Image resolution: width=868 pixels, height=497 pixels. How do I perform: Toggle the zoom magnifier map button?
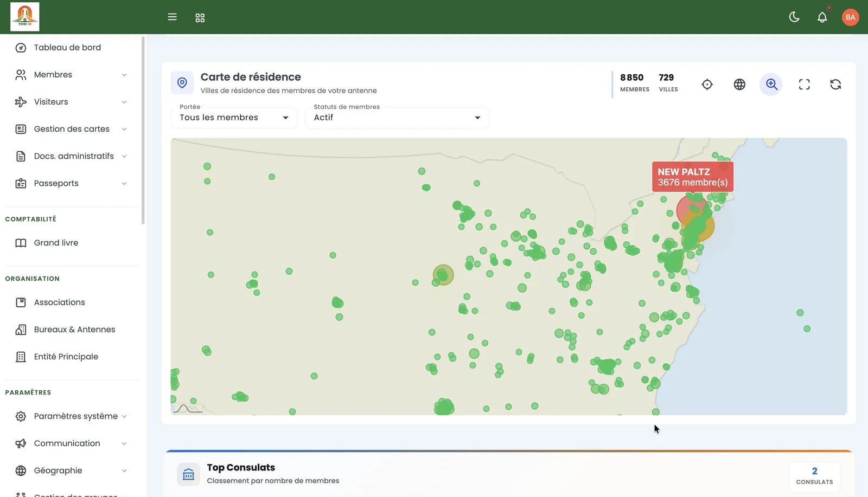(x=771, y=85)
